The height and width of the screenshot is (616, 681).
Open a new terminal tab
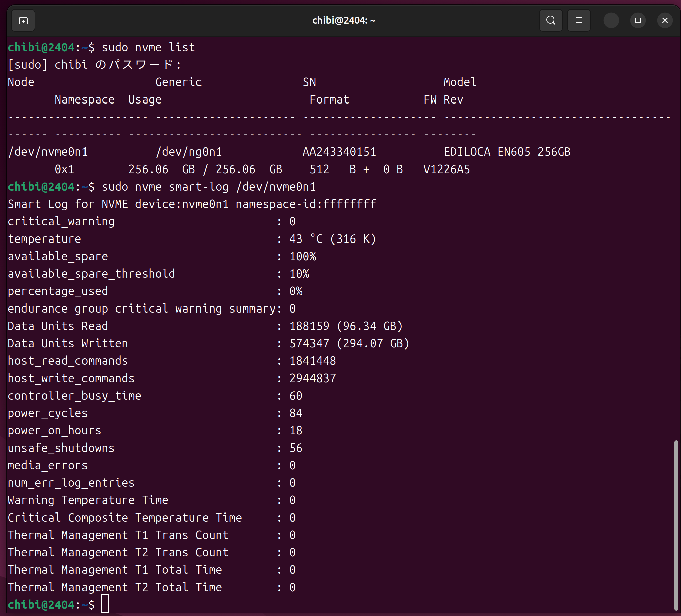coord(23,21)
